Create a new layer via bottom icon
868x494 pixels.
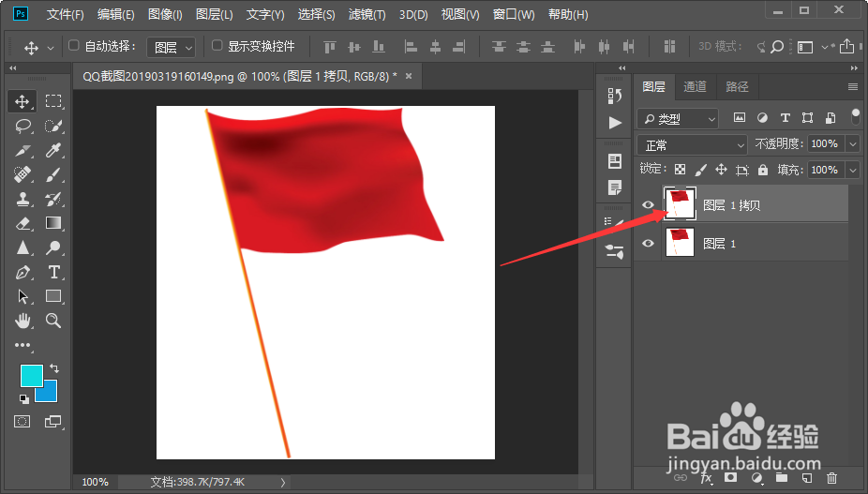806,478
